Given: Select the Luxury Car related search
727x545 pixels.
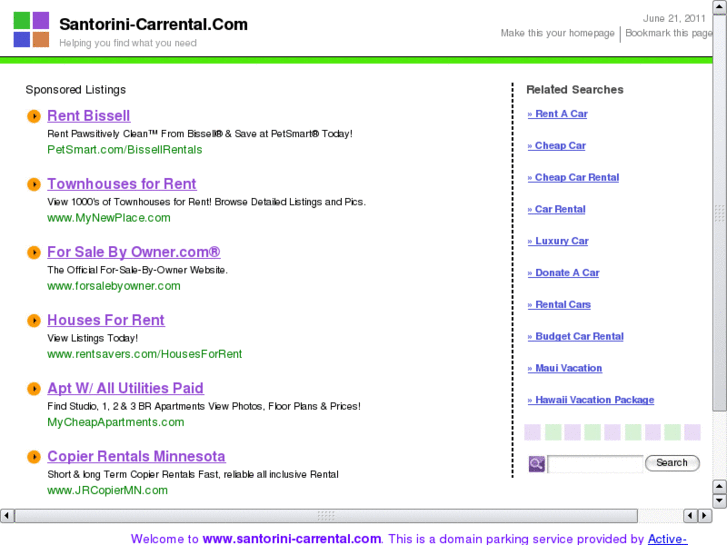Looking at the screenshot, I should click(x=558, y=241).
